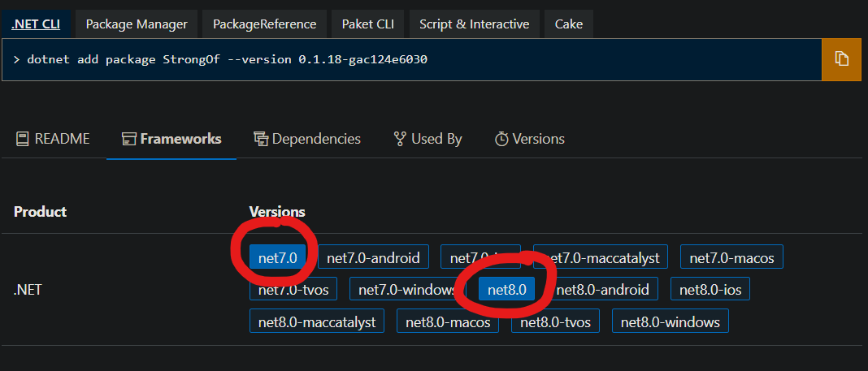Image resolution: width=868 pixels, height=371 pixels.
Task: Copy the dotnet add package command
Action: click(x=841, y=59)
